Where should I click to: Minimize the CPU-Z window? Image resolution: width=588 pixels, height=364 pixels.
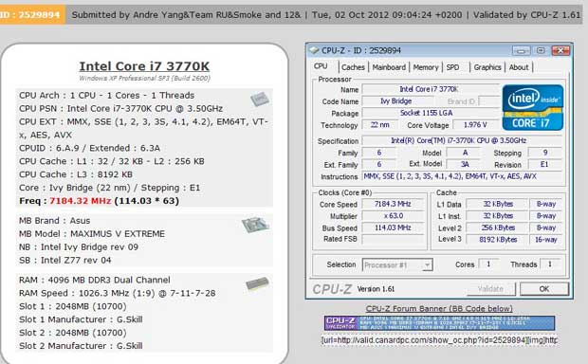coord(522,50)
